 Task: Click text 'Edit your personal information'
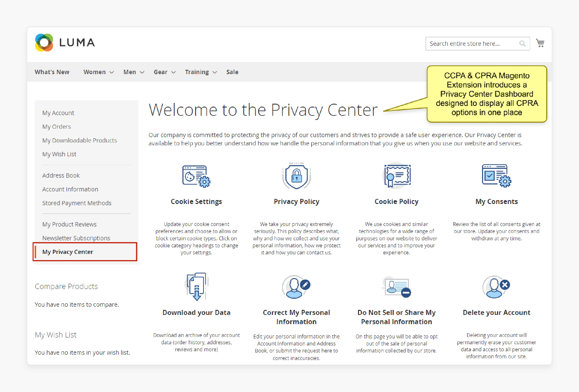pos(296,347)
